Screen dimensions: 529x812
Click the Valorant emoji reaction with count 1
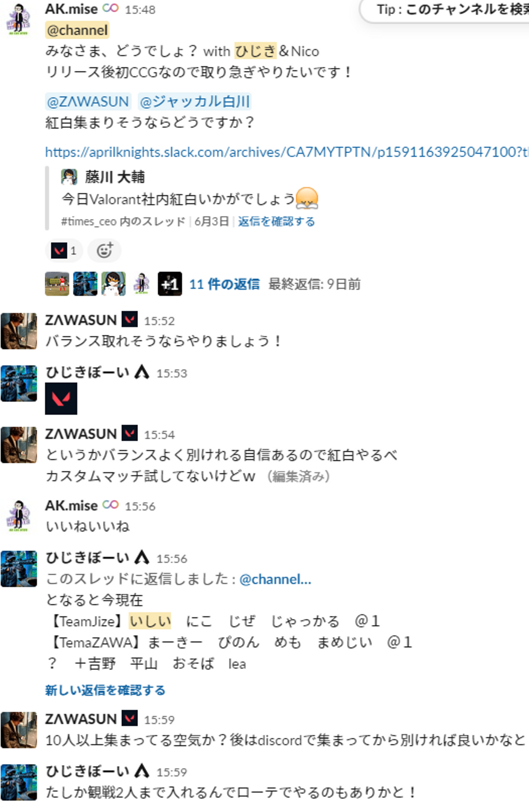pos(64,250)
